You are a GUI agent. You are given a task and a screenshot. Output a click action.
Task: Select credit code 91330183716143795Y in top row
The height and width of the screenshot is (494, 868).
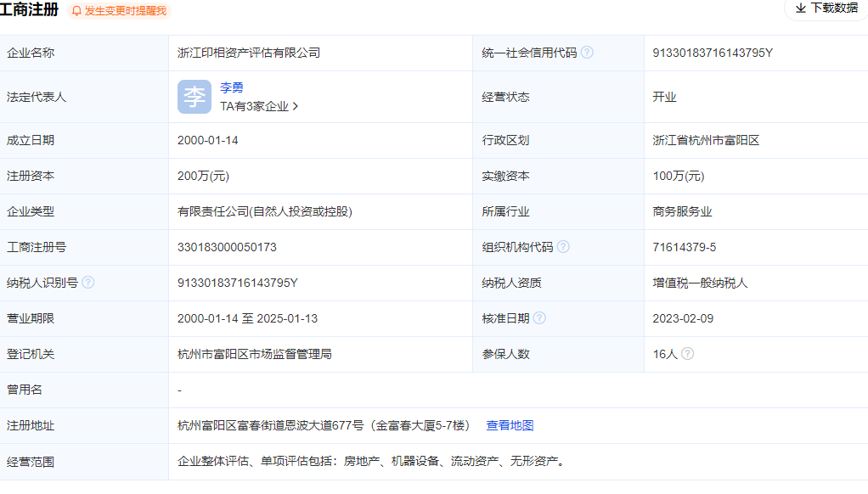(x=713, y=53)
